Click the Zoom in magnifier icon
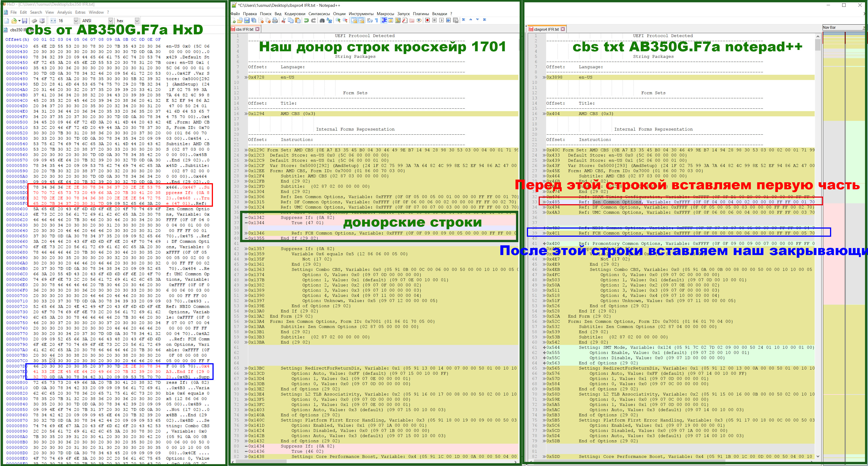 pos(338,21)
